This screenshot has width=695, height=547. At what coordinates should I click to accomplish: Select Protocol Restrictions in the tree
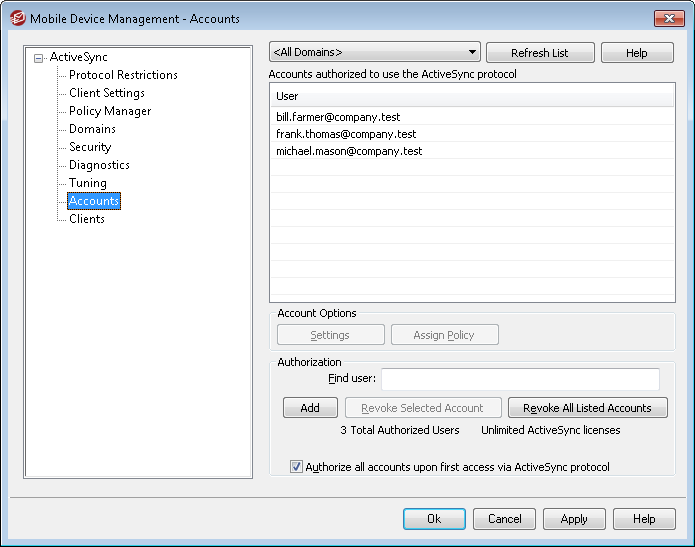(x=123, y=75)
